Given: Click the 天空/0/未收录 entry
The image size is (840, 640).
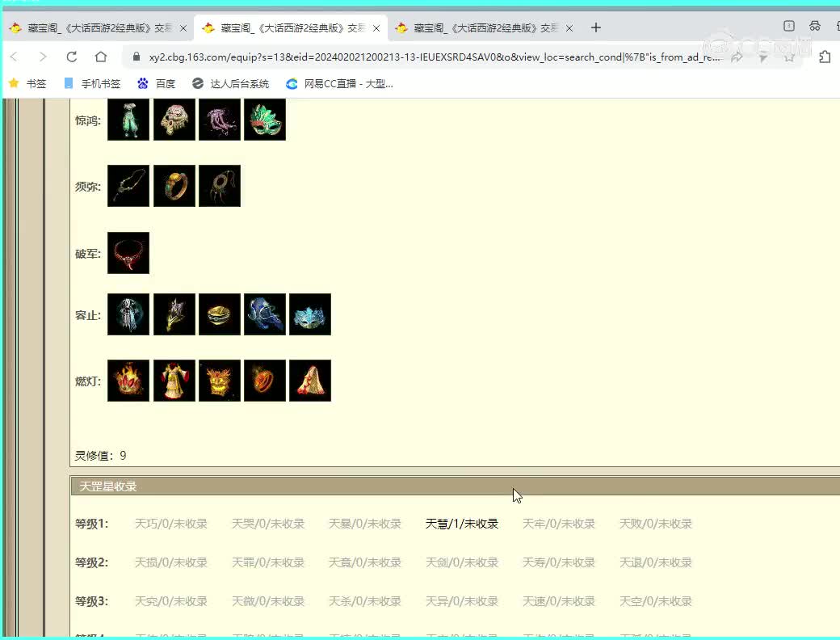Looking at the screenshot, I should (656, 601).
